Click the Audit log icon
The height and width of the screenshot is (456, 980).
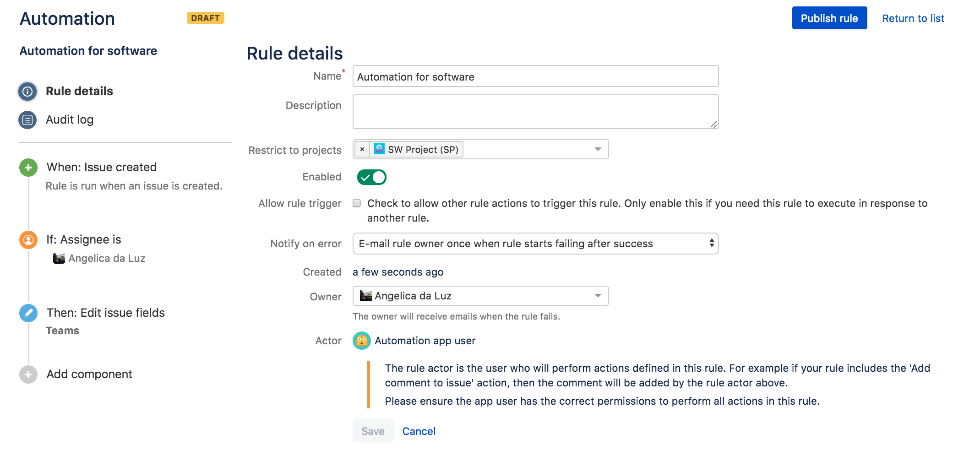point(27,119)
